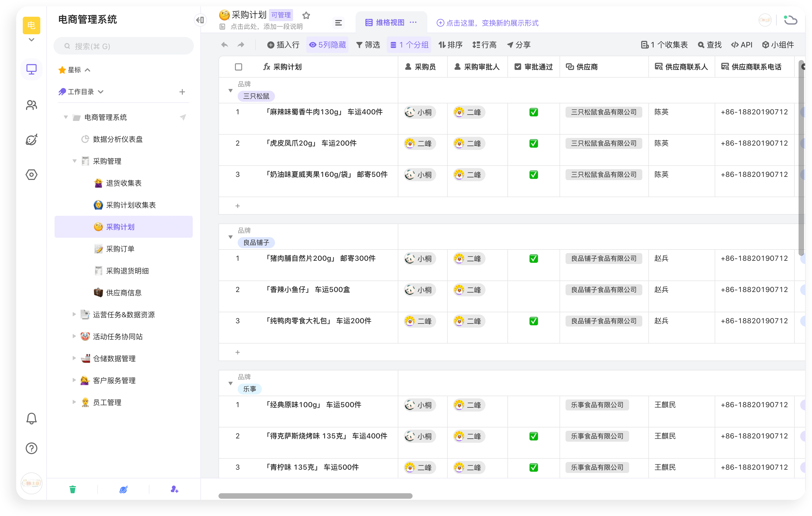Open the notification bell icon
This screenshot has width=812, height=516.
(x=31, y=418)
